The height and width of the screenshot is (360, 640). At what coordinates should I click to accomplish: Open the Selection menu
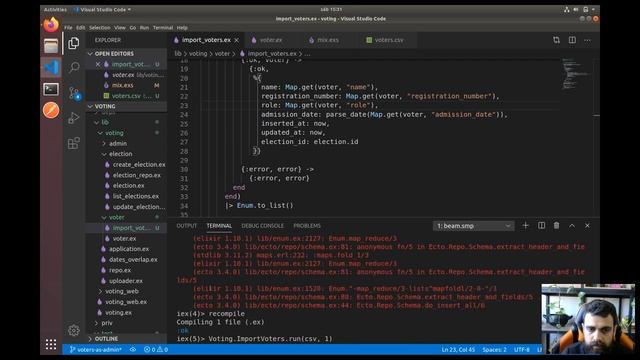(100, 28)
